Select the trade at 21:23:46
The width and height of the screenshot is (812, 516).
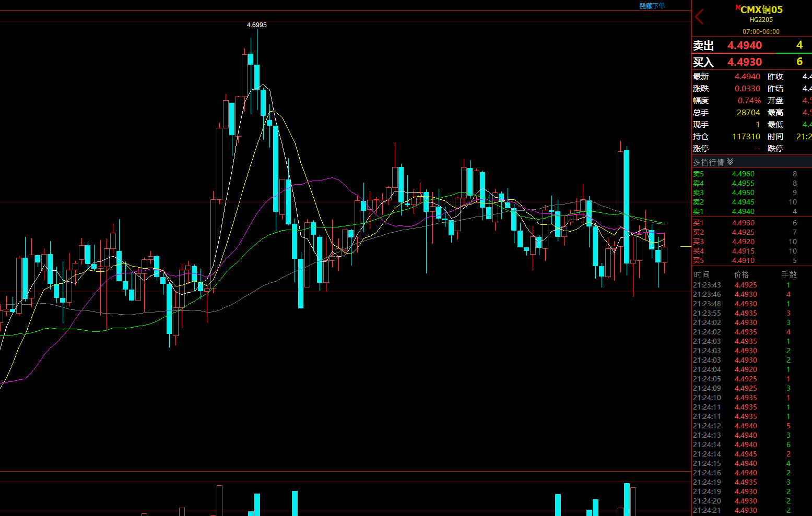click(752, 295)
